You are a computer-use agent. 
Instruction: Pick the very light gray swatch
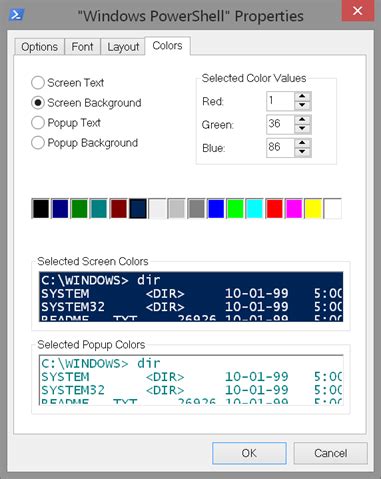pos(157,209)
